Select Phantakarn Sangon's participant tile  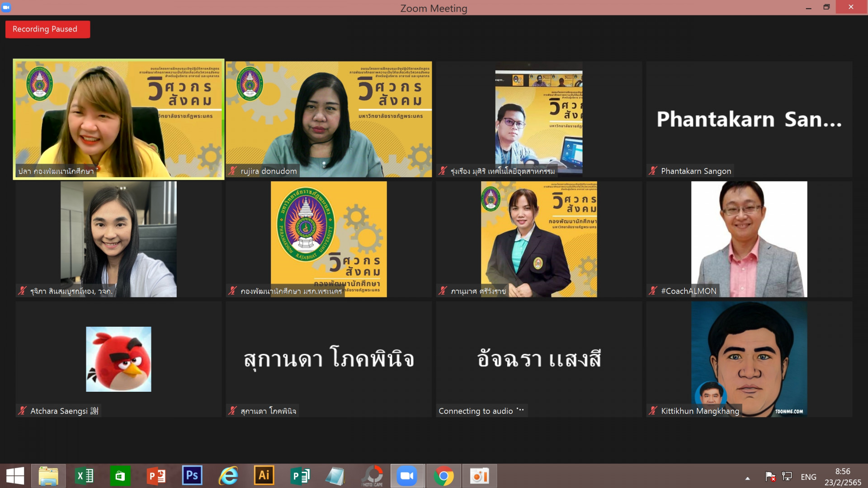749,119
